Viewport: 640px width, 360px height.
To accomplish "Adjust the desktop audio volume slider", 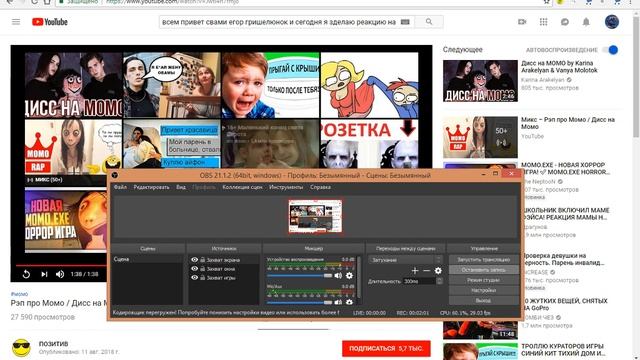I will 300,276.
